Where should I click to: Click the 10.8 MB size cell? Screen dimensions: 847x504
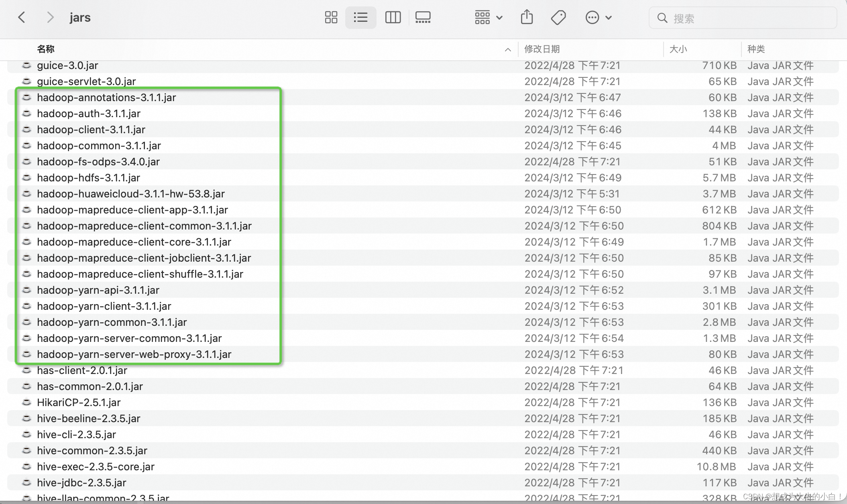(716, 467)
